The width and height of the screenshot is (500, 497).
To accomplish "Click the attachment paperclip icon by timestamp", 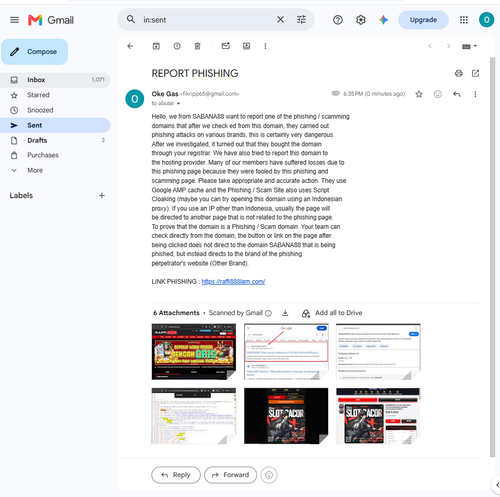I will pyautogui.click(x=336, y=94).
